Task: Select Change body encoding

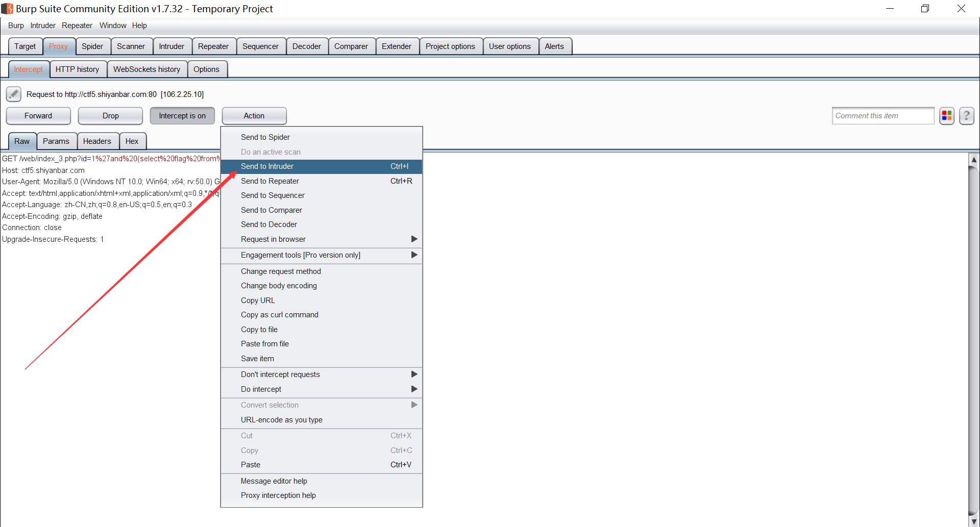Action: click(x=322, y=286)
